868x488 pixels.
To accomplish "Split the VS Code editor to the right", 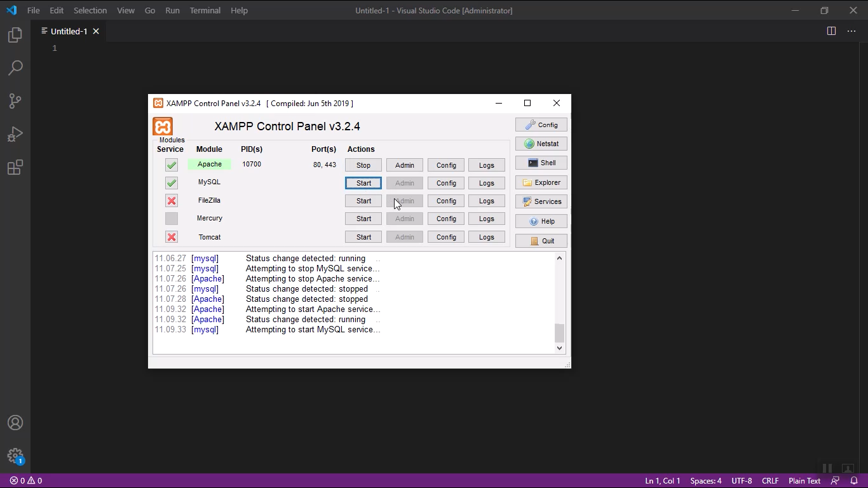I will pyautogui.click(x=831, y=31).
